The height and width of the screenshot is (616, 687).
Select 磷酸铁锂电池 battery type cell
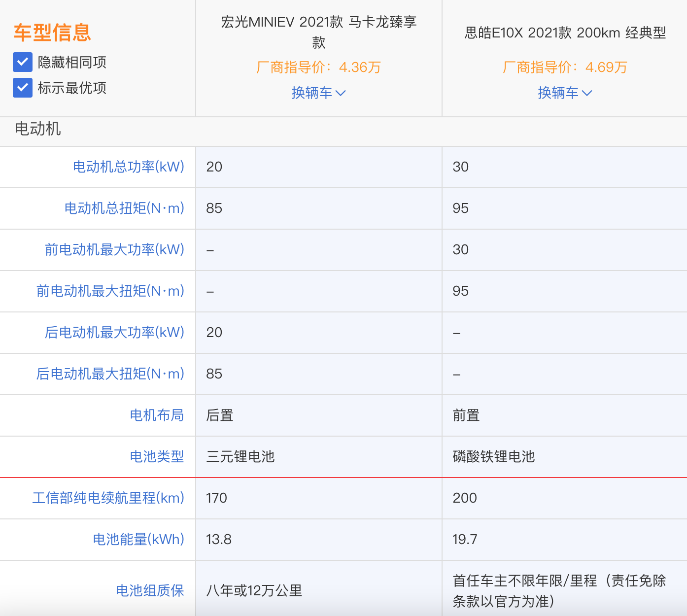click(565, 456)
